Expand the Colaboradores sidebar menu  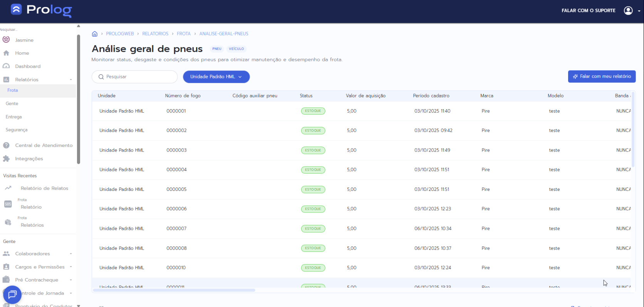tap(71, 254)
